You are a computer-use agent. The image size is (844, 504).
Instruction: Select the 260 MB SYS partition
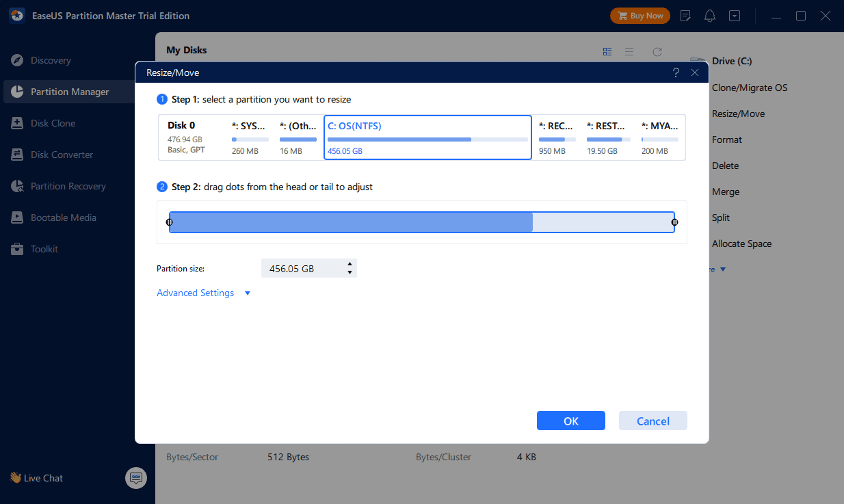(x=250, y=137)
